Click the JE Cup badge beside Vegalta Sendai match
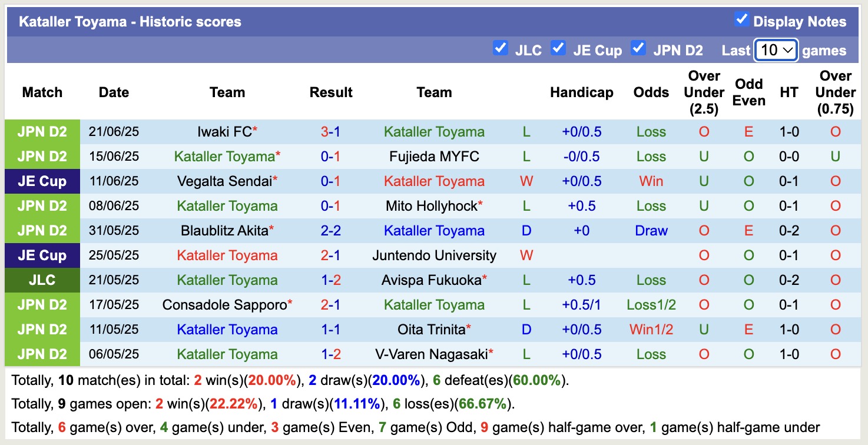 tap(42, 181)
